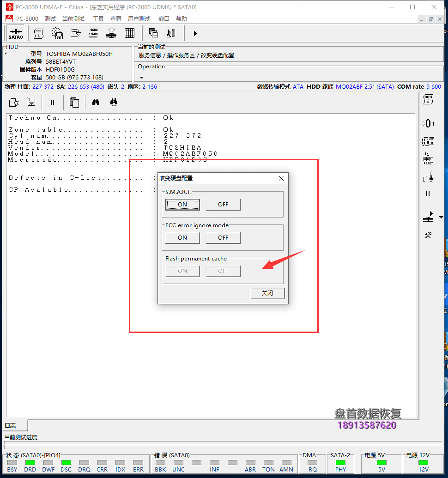Image resolution: width=448 pixels, height=478 pixels.
Task: Close the 改变硬盘配置 dialog with X
Action: pos(281,178)
